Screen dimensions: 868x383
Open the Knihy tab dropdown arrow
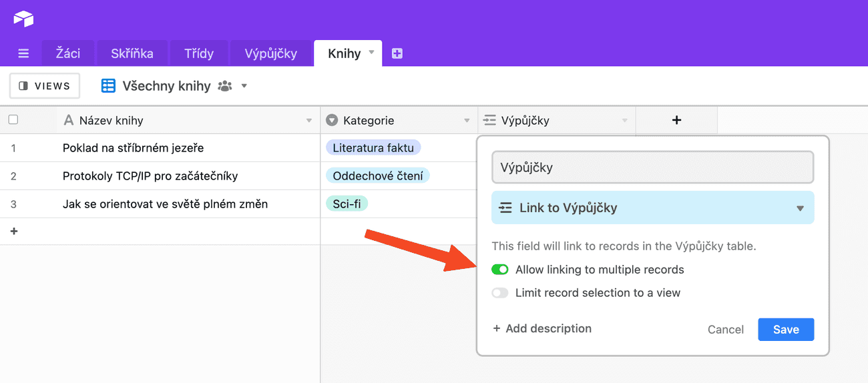372,52
